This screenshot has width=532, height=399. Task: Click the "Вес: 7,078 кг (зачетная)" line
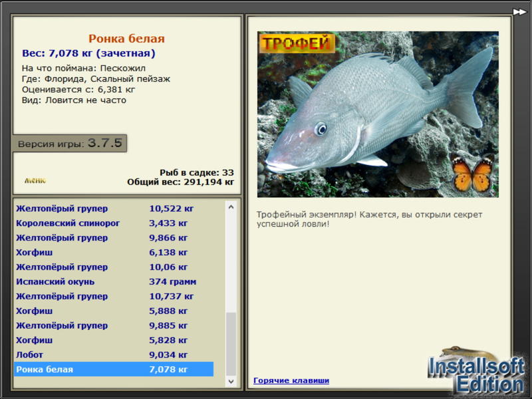(88, 53)
